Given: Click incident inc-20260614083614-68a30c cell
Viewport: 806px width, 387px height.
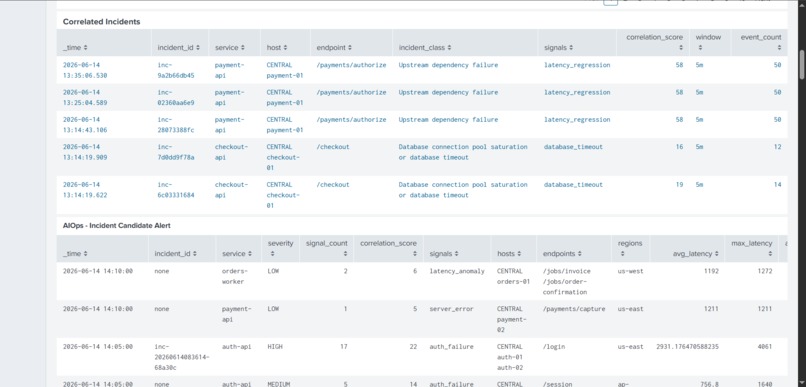Looking at the screenshot, I should tap(181, 357).
